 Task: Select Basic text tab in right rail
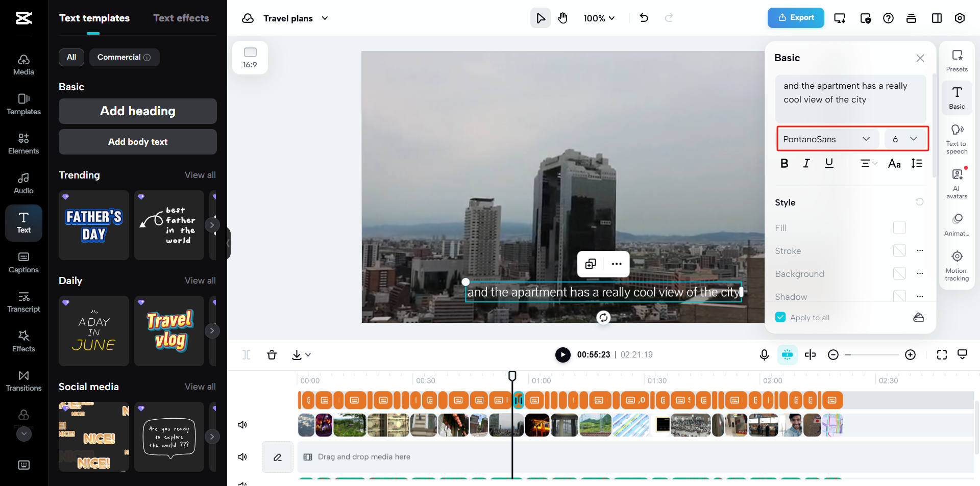coord(957,98)
